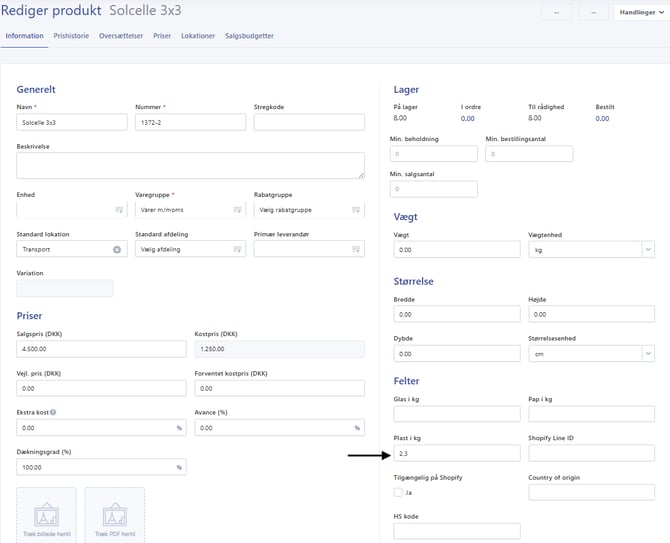Click the image upload dropzone icon
The height and width of the screenshot is (543, 670).
click(46, 515)
